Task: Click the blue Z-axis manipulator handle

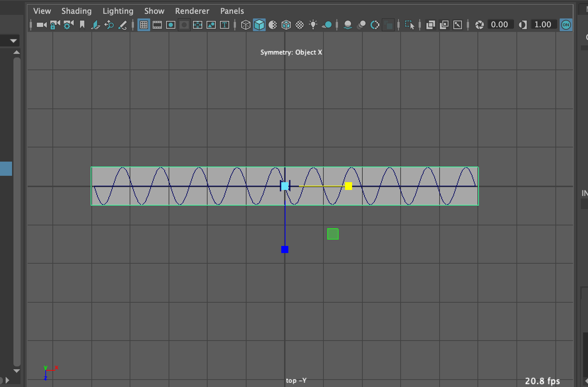Action: pyautogui.click(x=285, y=249)
